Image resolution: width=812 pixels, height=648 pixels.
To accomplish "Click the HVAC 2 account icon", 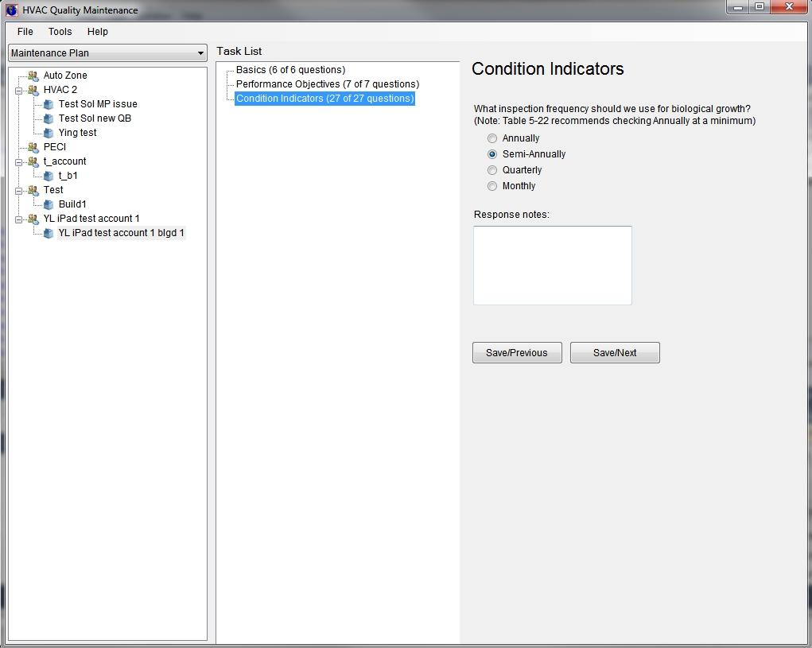I will [x=33, y=90].
